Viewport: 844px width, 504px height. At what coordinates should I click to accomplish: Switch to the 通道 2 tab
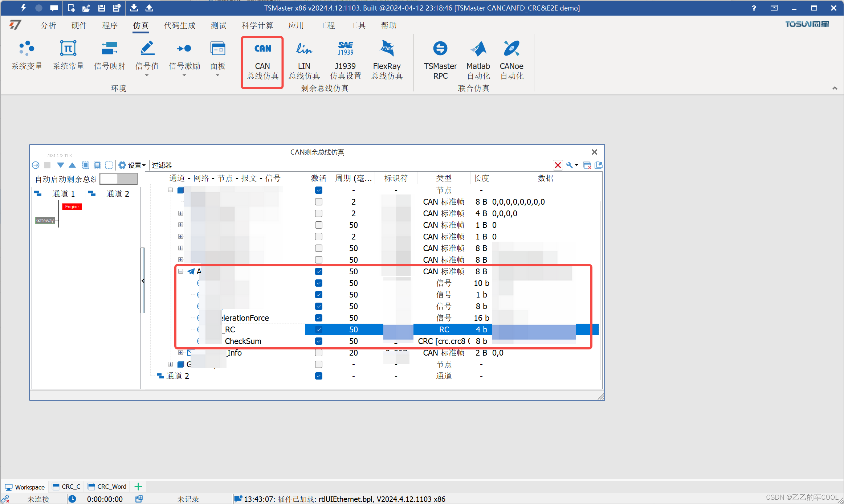click(x=113, y=194)
